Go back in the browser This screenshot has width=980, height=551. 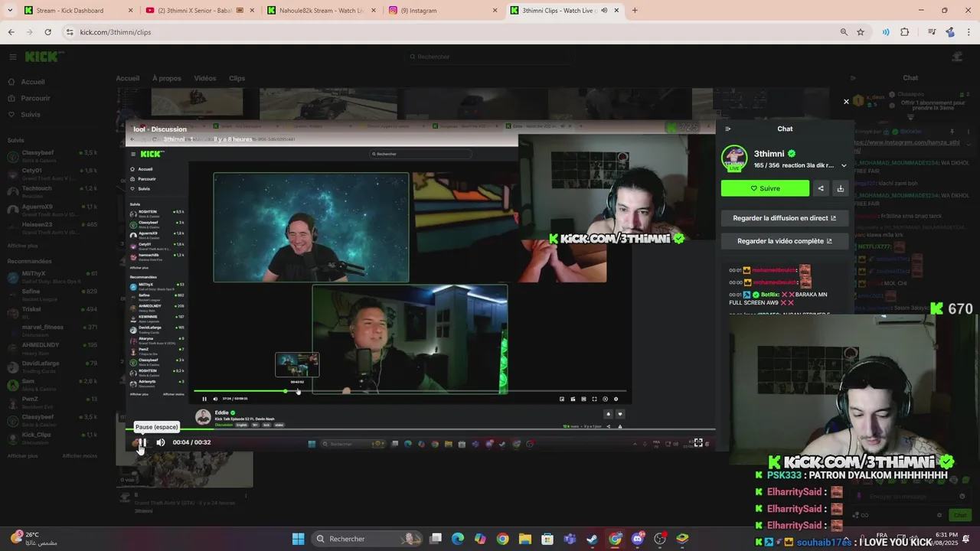pyautogui.click(x=11, y=32)
